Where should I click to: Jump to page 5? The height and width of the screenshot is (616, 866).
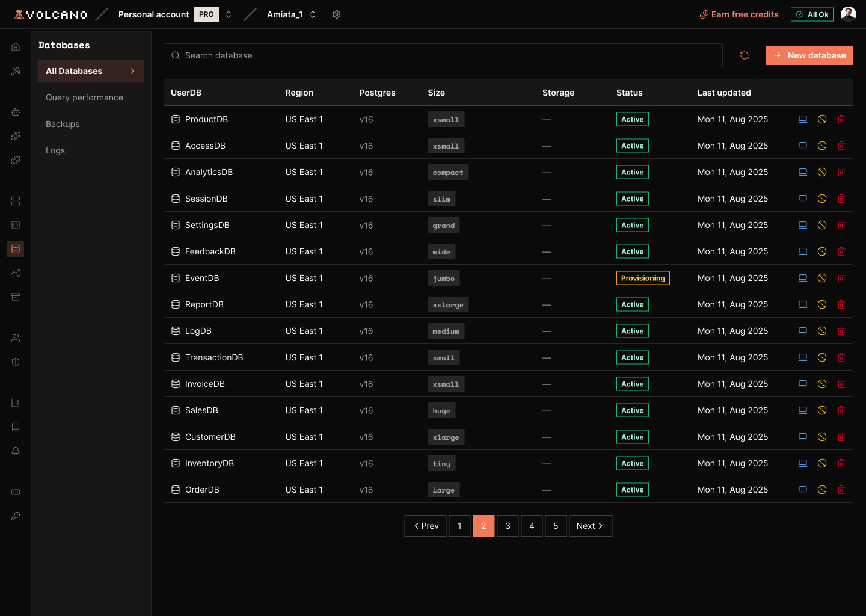[x=556, y=526]
